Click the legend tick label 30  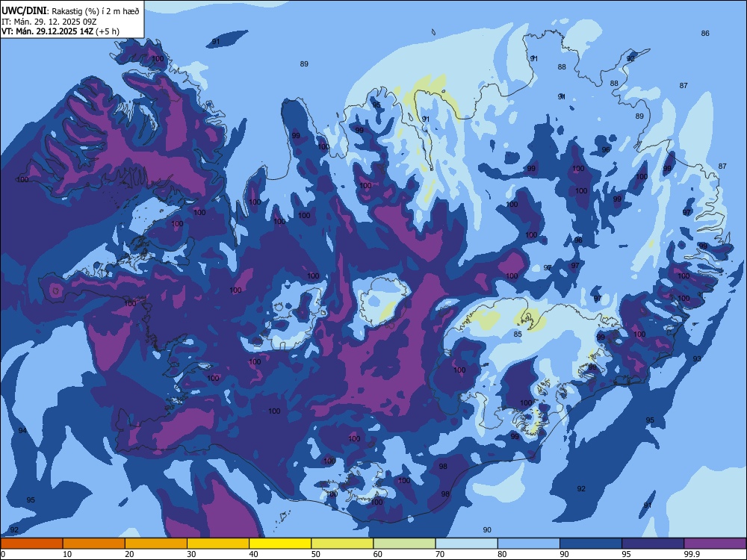coord(191,554)
